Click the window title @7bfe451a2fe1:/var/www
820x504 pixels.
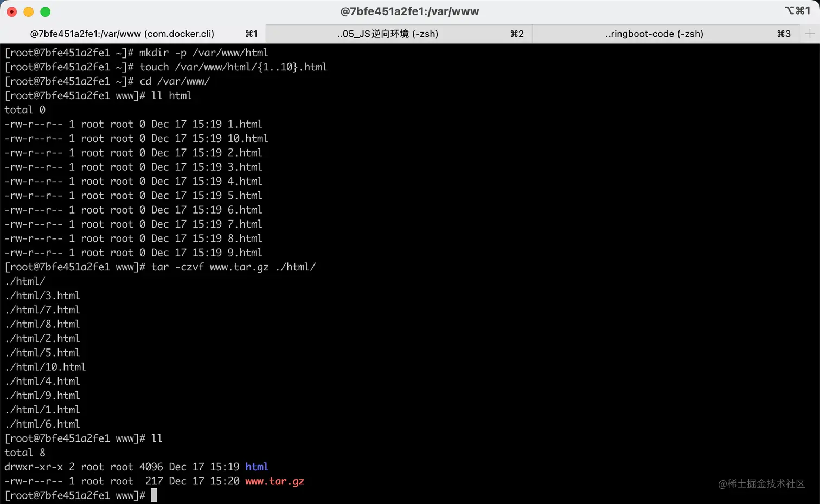pos(409,11)
